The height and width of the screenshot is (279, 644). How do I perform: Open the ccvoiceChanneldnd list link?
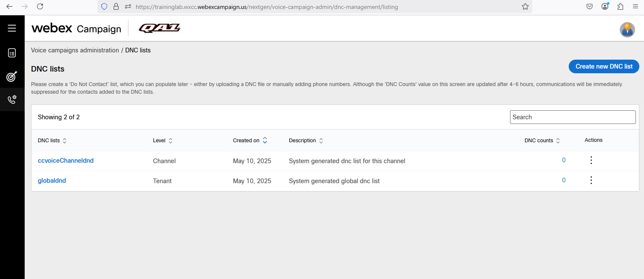[x=66, y=161]
